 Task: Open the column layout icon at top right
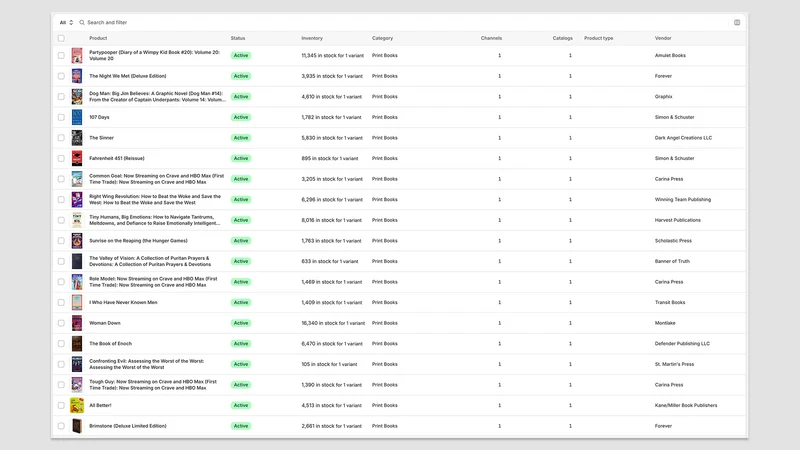(x=737, y=22)
